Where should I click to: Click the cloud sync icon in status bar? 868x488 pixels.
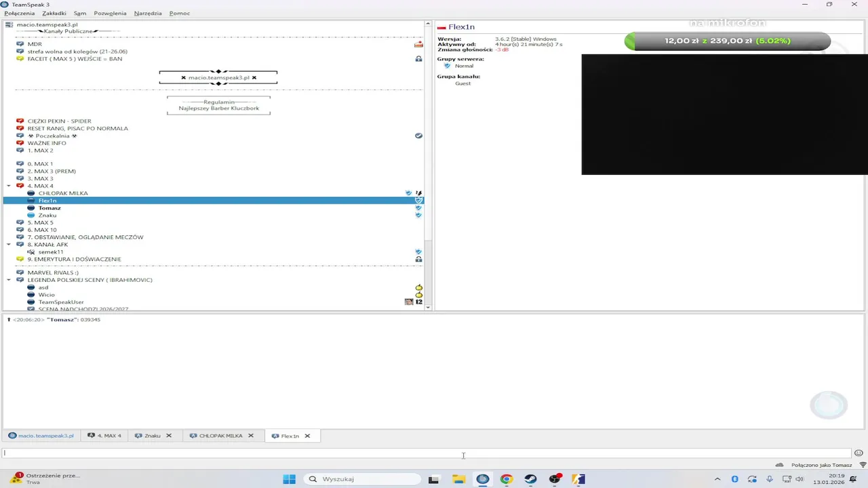pos(779,465)
